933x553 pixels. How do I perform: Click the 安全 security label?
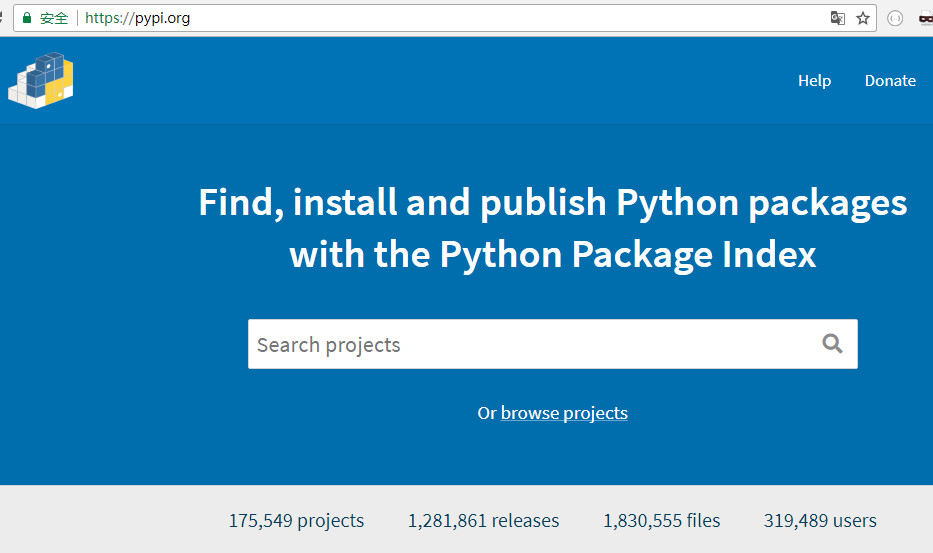54,18
